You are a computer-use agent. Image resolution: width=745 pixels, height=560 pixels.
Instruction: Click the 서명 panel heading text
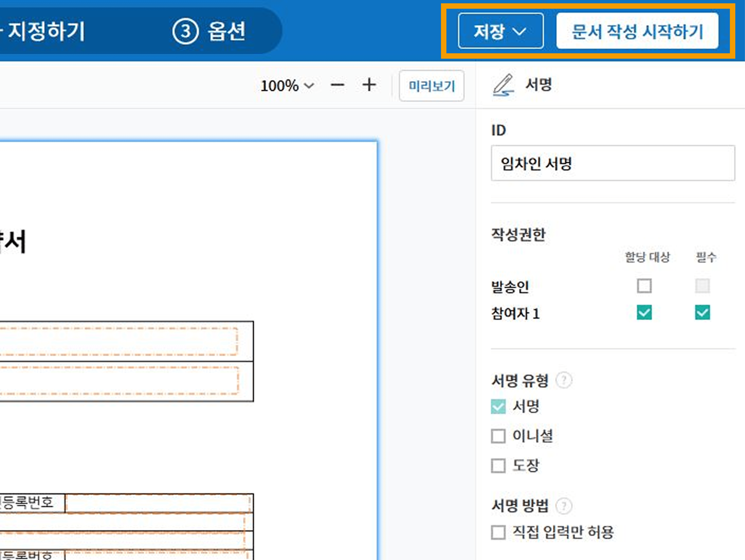point(538,84)
